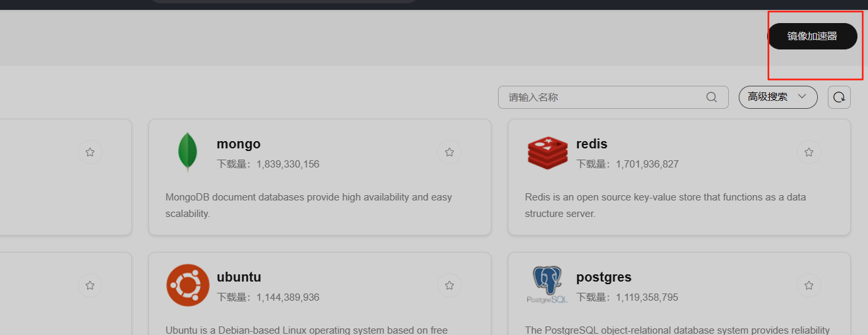Click the Redis red stack logo
This screenshot has width=868, height=335.
pyautogui.click(x=547, y=152)
